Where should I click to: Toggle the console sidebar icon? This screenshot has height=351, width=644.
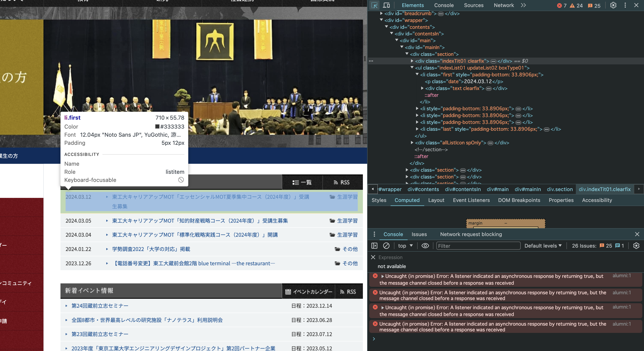point(374,246)
